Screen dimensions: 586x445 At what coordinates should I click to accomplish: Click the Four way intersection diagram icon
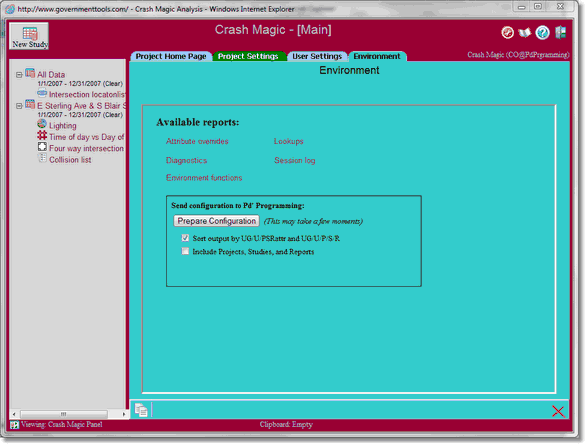pos(42,147)
